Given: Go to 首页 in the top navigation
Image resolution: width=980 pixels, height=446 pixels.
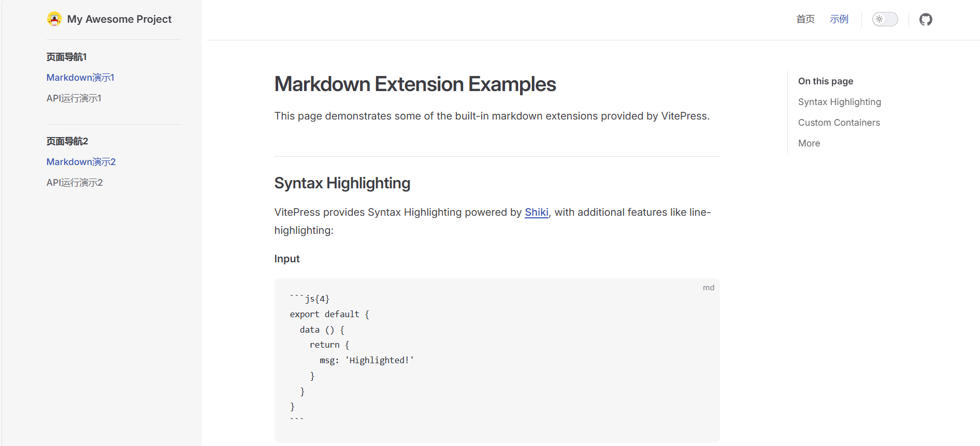Looking at the screenshot, I should pyautogui.click(x=805, y=19).
